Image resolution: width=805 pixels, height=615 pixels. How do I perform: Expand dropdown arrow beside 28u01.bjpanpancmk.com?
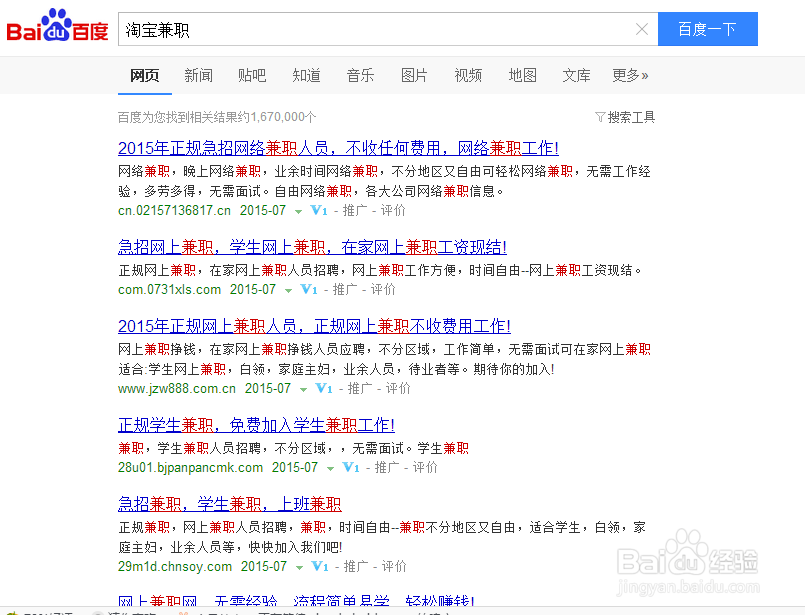click(x=331, y=469)
